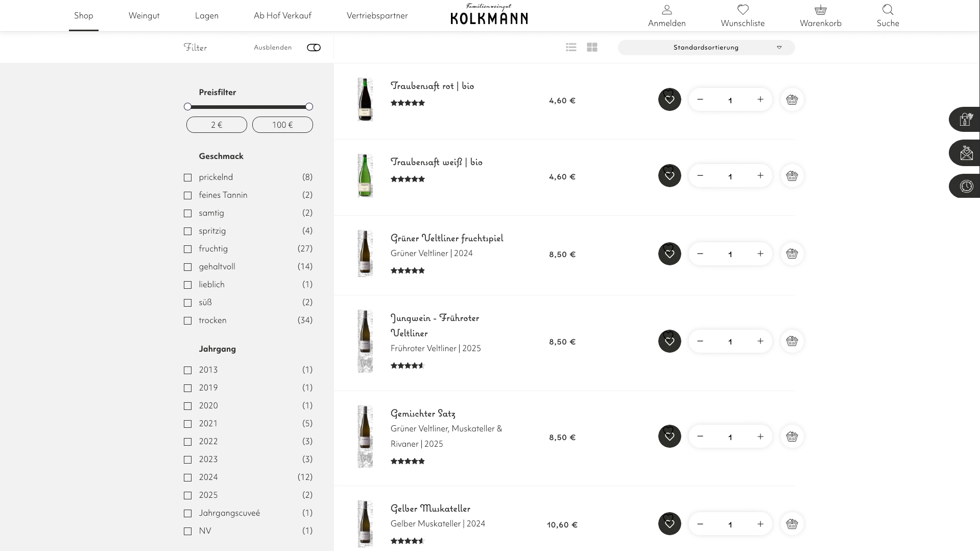Open the Ab Hof Verkauf menu
Screen dimensions: 980x551
pos(282,16)
